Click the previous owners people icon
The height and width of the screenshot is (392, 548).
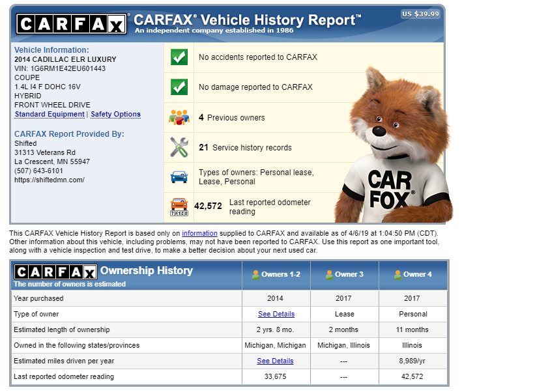[179, 118]
